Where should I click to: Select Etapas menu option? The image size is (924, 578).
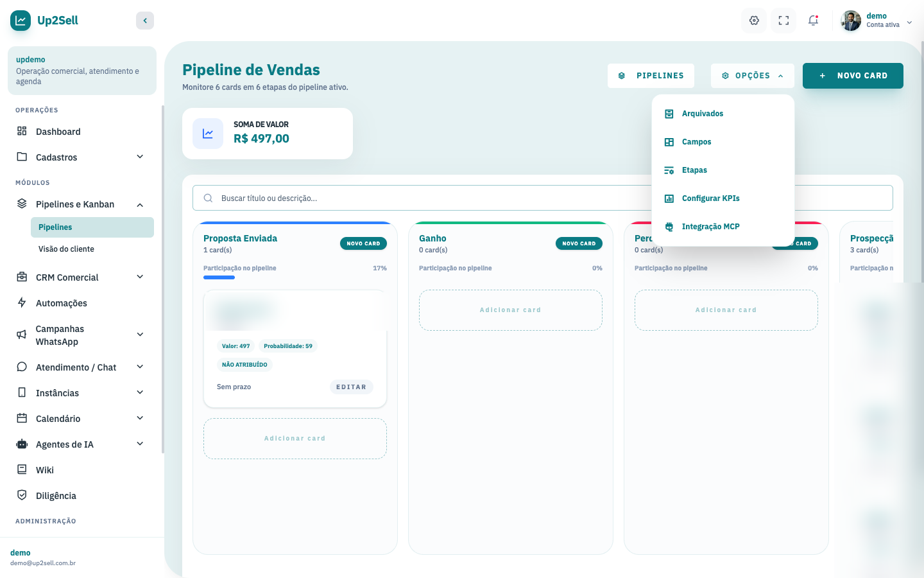coord(723,170)
